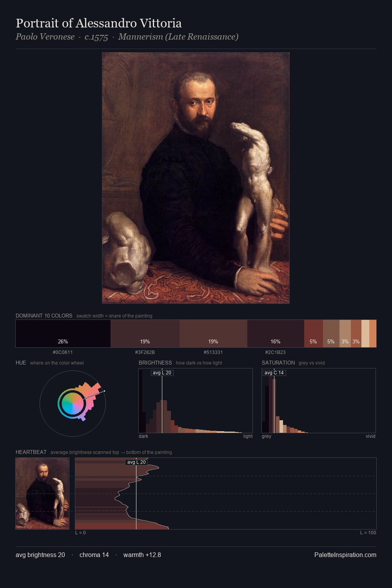
Task: Click the 'HEARTBEAT' section heading
Action: (31, 452)
